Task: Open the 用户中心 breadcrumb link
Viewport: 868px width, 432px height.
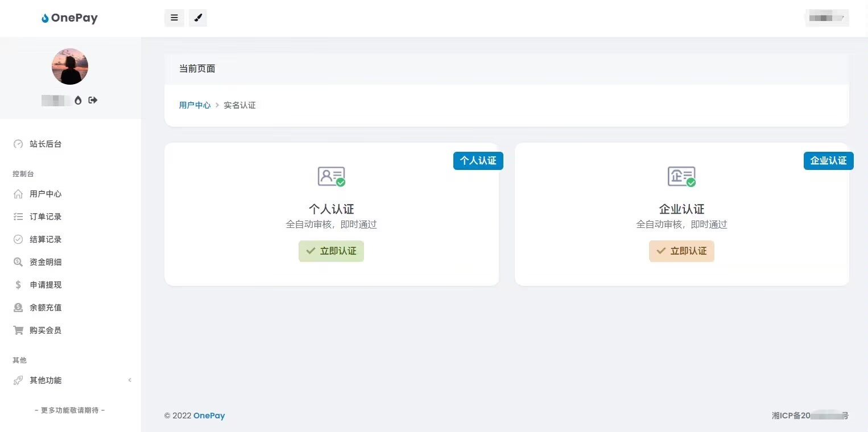Action: (x=195, y=105)
